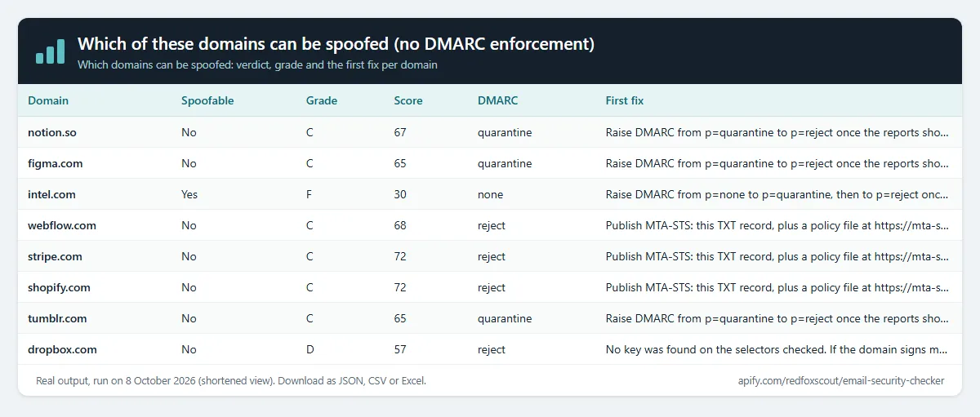Click DMARC quarantine value for tumblr.com
This screenshot has height=417, width=980.
[505, 318]
